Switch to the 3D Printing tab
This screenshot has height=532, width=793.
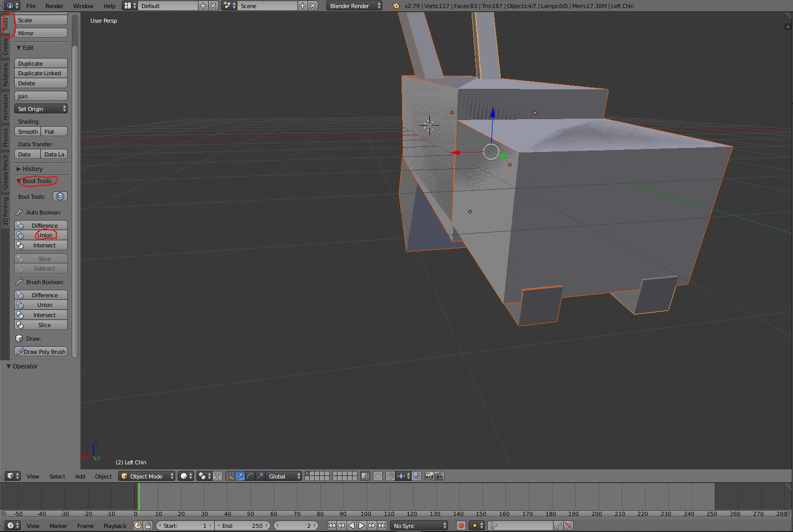coord(6,211)
